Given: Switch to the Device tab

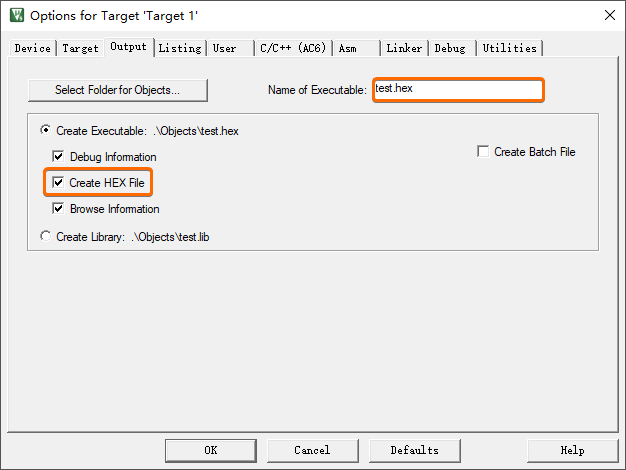Looking at the screenshot, I should [x=32, y=48].
